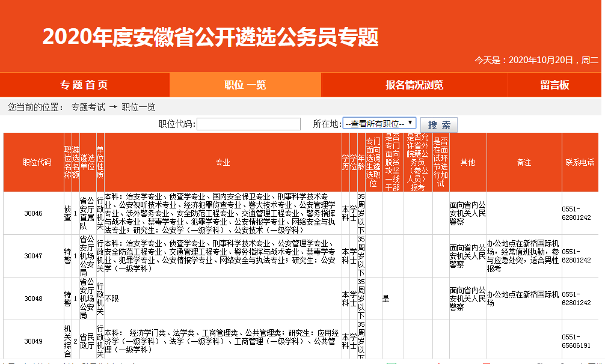Click the 专业 column header
The width and height of the screenshot is (605, 364).
tap(223, 162)
